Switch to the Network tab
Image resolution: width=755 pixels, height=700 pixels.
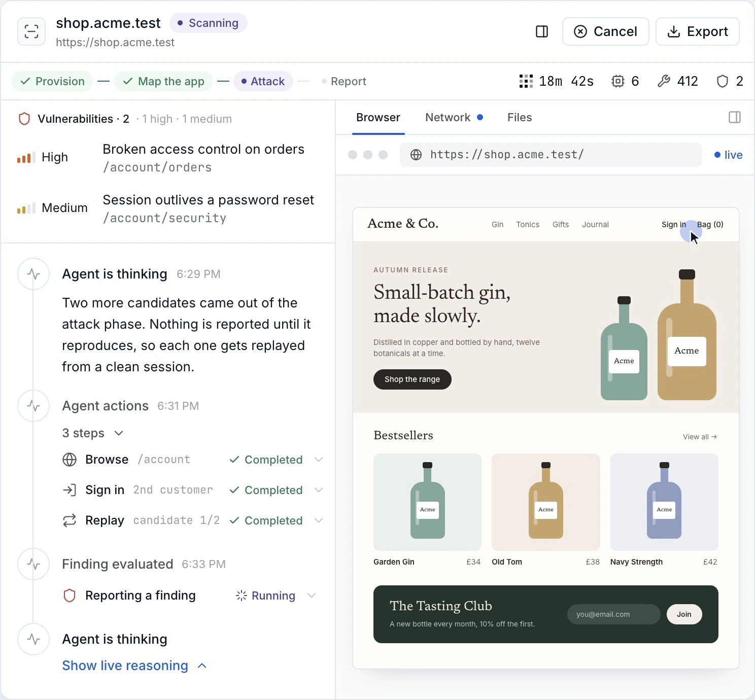click(x=454, y=118)
